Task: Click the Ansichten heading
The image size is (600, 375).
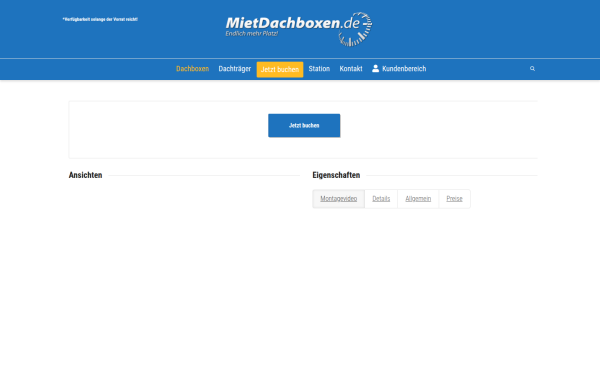Action: point(85,175)
